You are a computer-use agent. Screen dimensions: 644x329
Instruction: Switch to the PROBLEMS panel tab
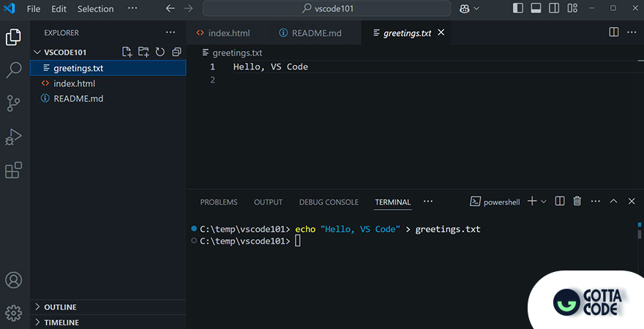pos(219,203)
